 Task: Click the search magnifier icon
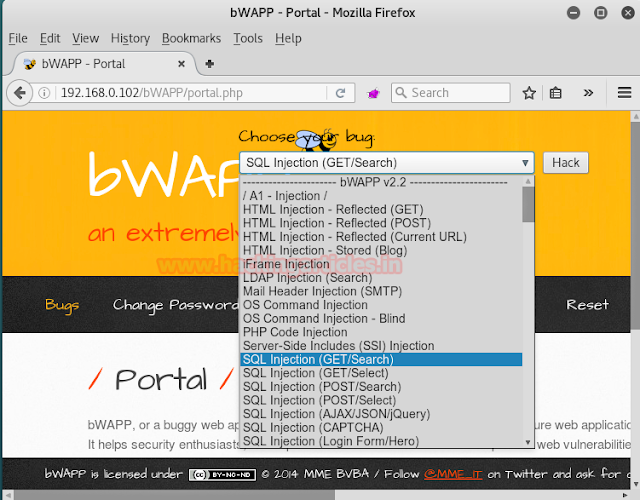click(x=401, y=93)
